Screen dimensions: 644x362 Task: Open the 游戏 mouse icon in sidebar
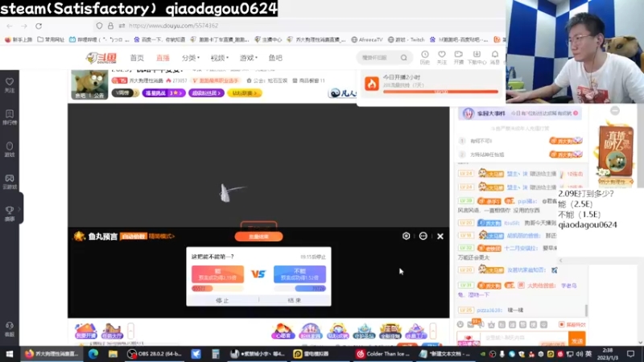coord(10,150)
